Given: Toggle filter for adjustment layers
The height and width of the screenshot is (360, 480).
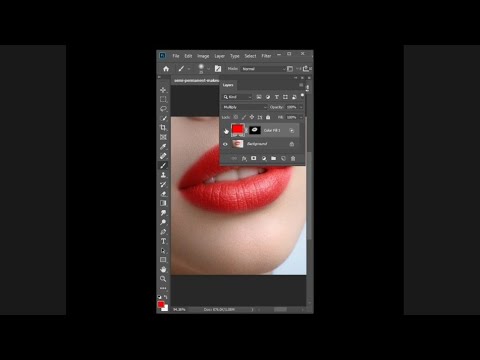Looking at the screenshot, I should coord(268,97).
